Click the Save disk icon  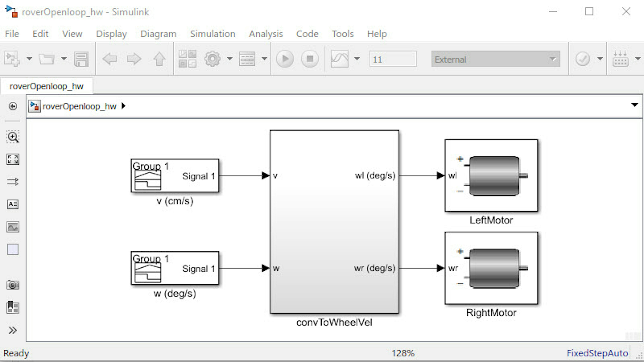81,59
